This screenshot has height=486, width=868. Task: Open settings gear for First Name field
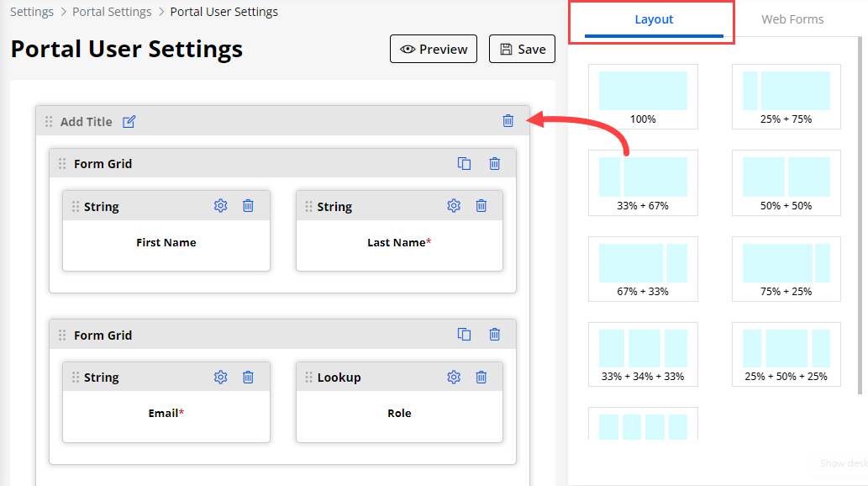point(220,206)
